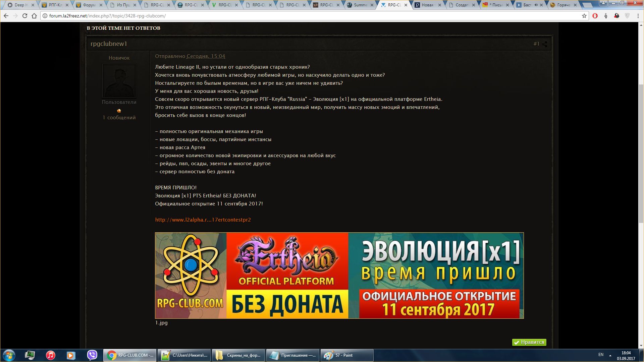This screenshot has height=362, width=644.
Task: Switch to the Форум browser tab
Action: click(x=89, y=5)
